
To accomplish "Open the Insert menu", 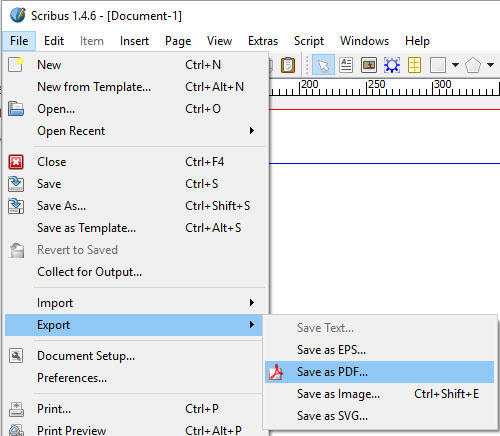I will tap(134, 41).
